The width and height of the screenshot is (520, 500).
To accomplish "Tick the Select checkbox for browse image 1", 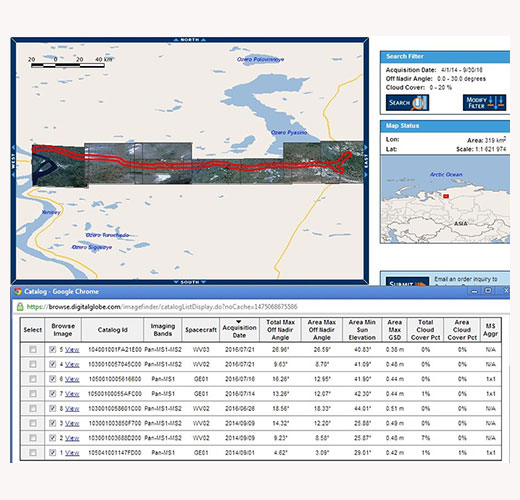I will 33,452.
